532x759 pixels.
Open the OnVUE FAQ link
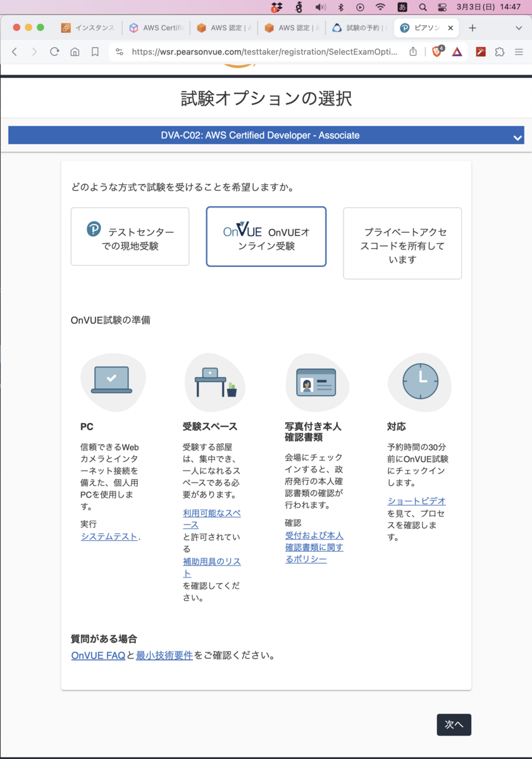pos(98,656)
